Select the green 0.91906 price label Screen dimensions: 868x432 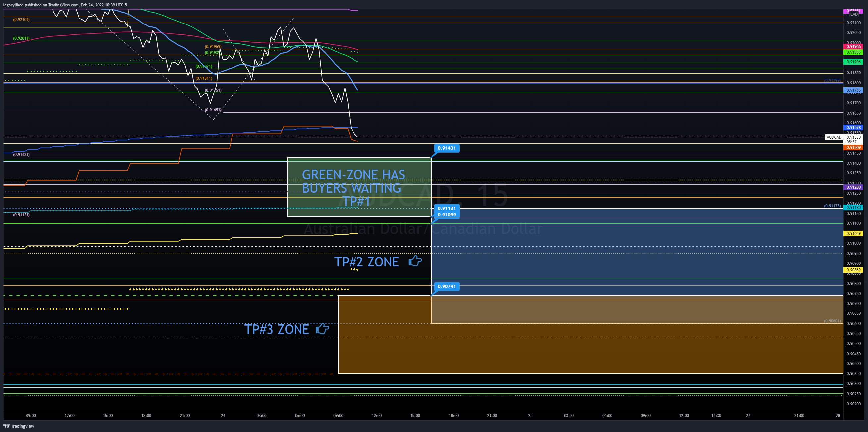click(853, 62)
